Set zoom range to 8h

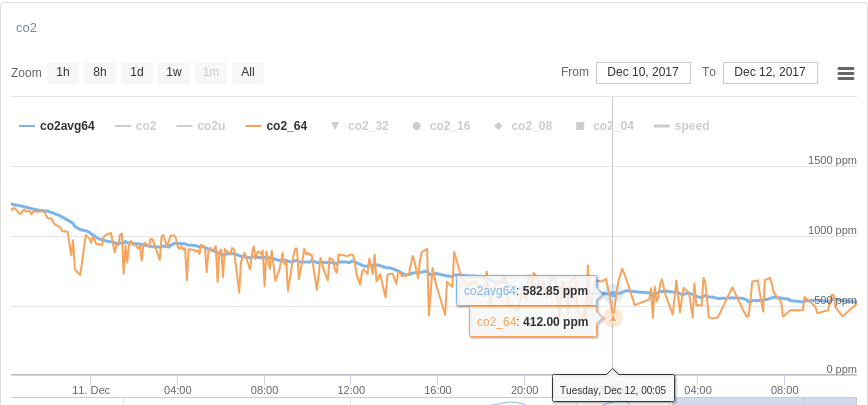100,72
